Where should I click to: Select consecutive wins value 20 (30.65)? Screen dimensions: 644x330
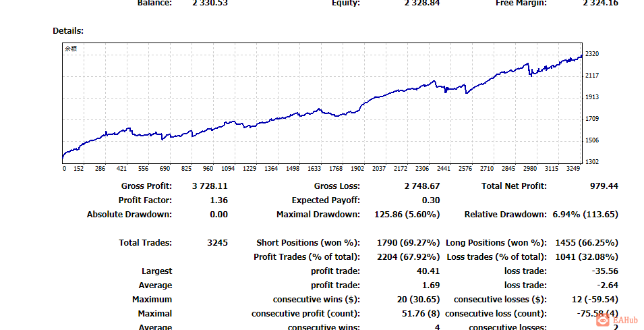(418, 300)
